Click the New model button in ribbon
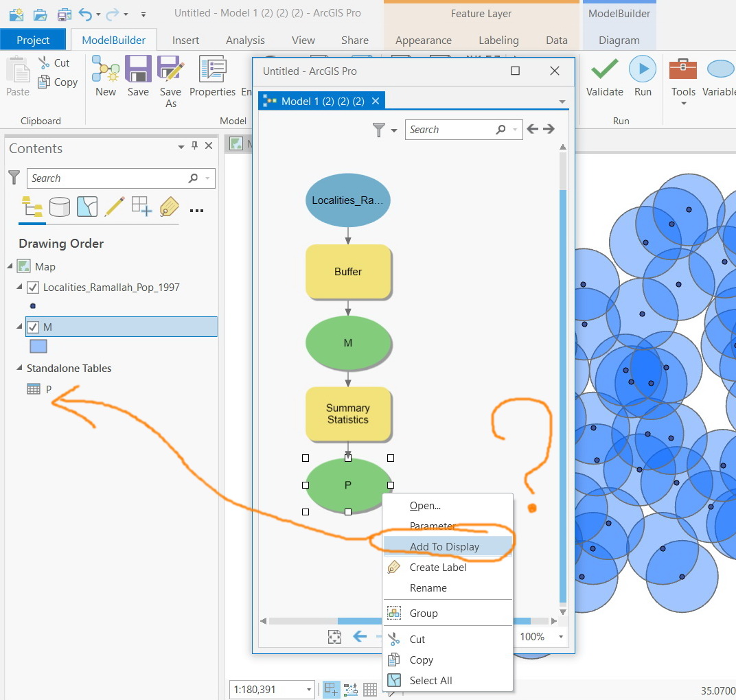 [106, 76]
